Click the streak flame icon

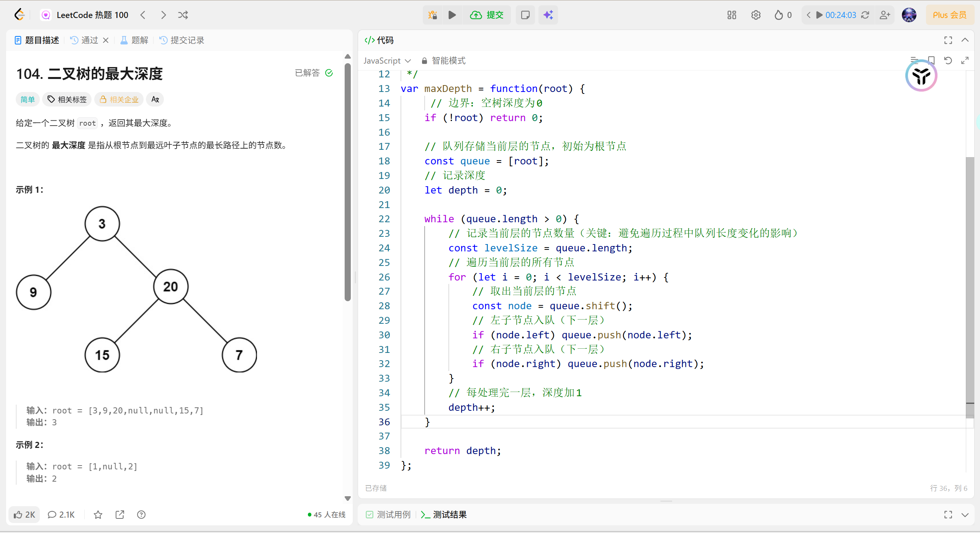coord(779,15)
